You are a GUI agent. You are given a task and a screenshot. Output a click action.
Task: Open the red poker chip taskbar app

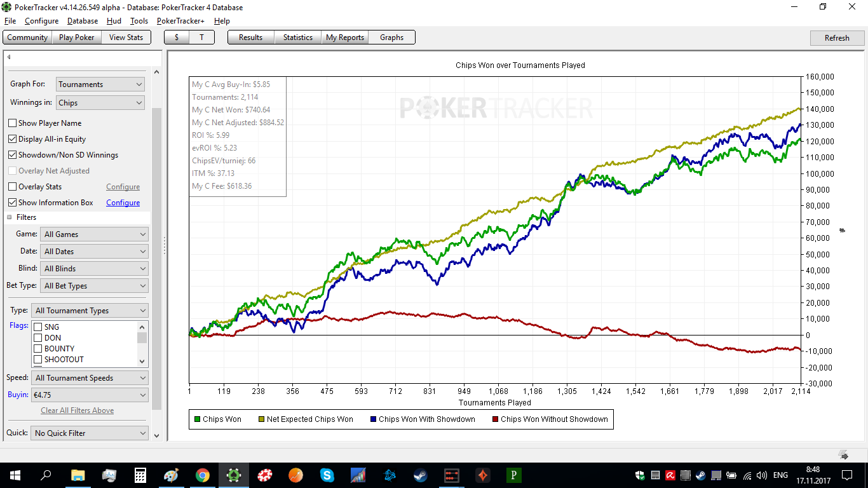pyautogui.click(x=265, y=475)
